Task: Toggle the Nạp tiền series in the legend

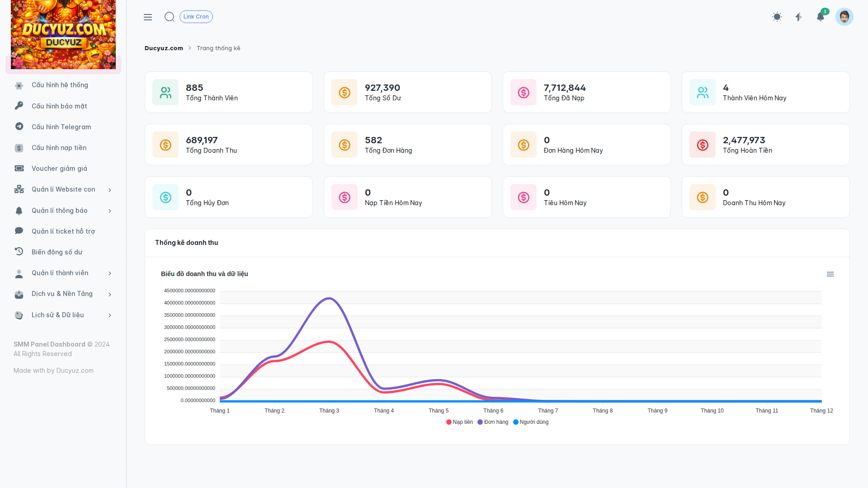Action: click(x=459, y=422)
